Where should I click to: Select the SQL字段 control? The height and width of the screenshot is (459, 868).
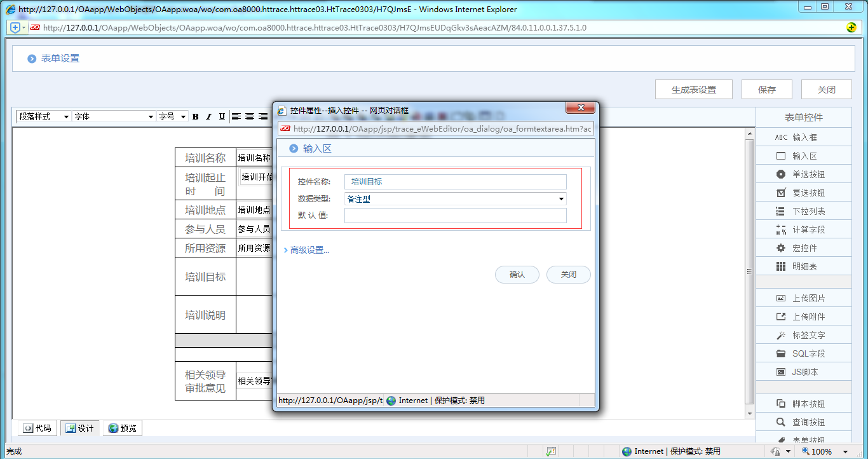pyautogui.click(x=803, y=353)
